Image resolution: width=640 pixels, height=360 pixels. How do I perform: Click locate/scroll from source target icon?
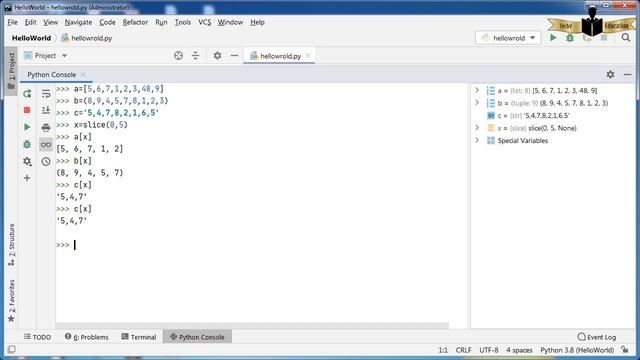[178, 56]
